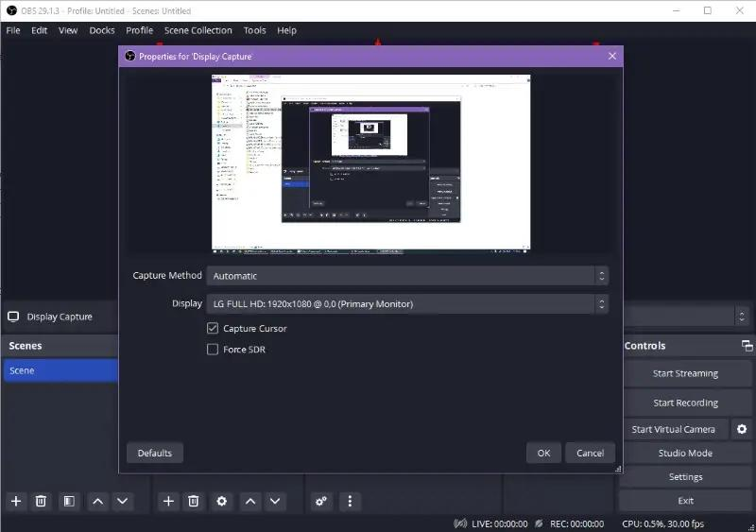Remove selected scene with trash icon

point(41,501)
